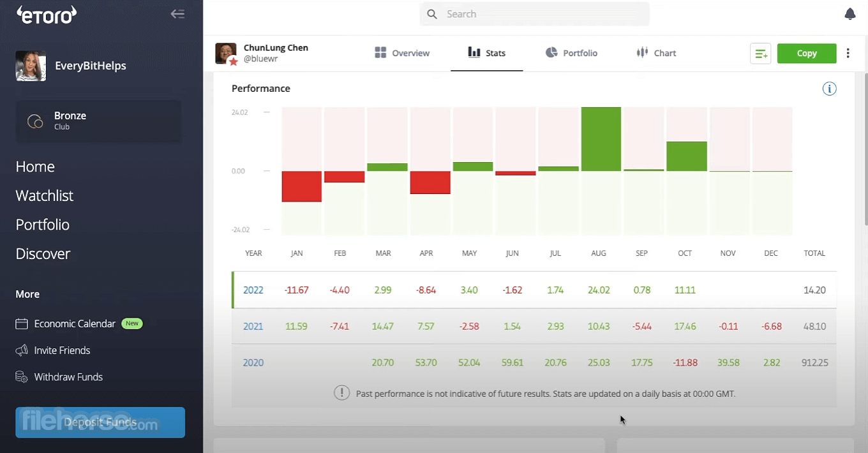Screen dimensions: 868x453
Task: Open Discover in the sidebar
Action: 43,254
